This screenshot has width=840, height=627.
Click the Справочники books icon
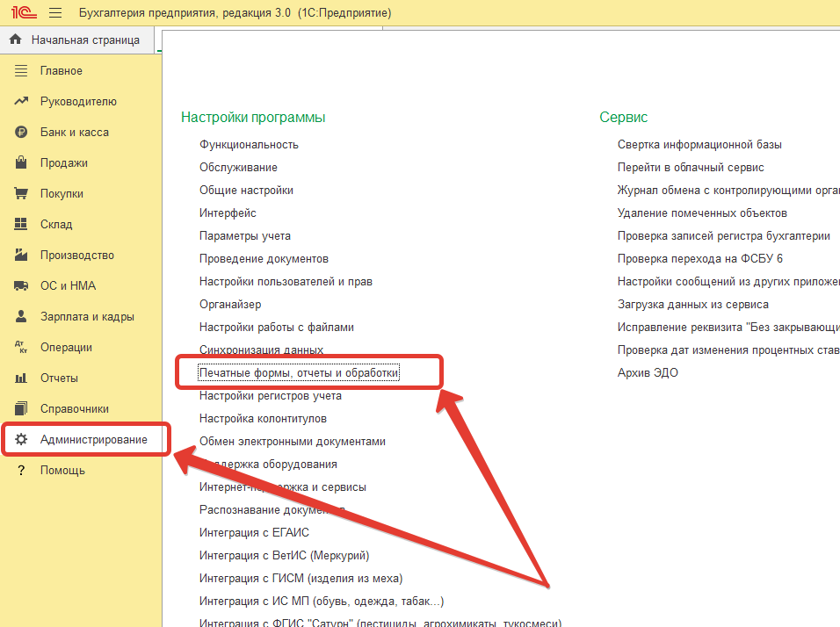(x=21, y=408)
